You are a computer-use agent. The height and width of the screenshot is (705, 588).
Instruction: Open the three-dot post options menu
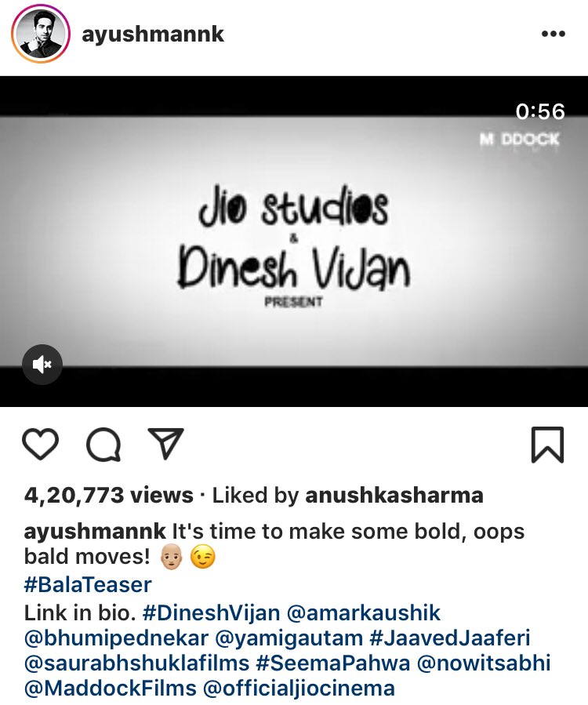coord(554,34)
